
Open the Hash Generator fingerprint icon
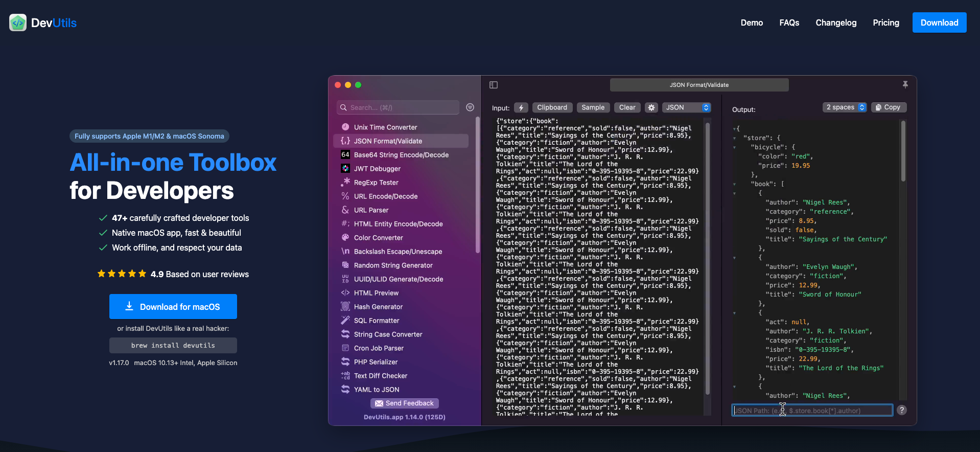point(345,307)
